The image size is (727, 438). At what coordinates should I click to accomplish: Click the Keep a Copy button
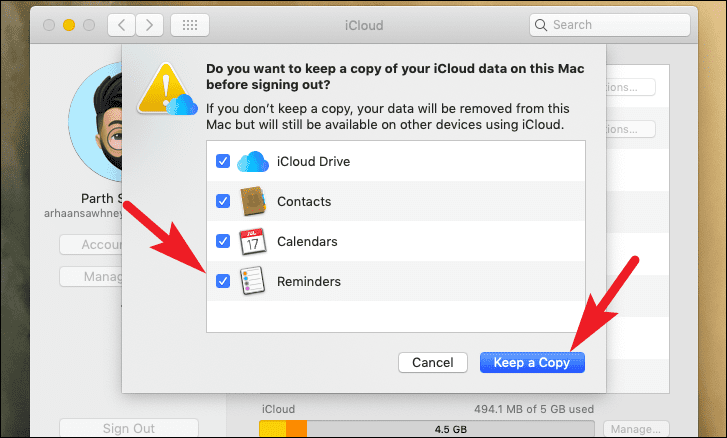pos(532,362)
